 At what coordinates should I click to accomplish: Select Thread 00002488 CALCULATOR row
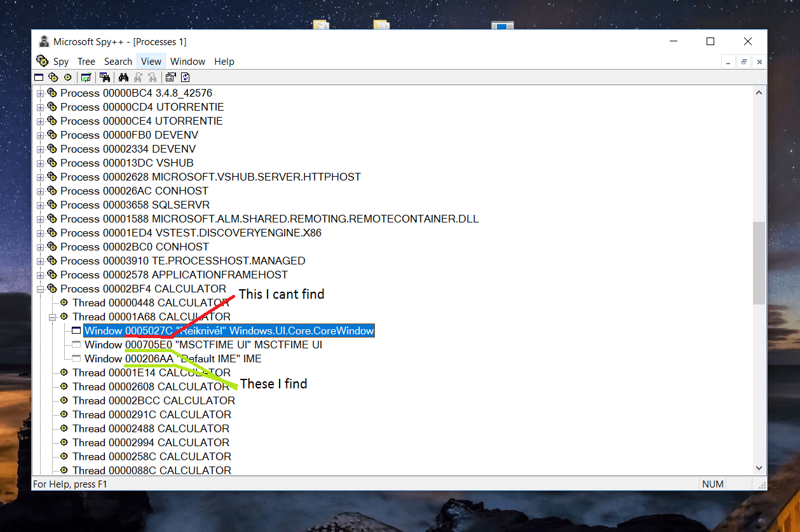coord(151,428)
